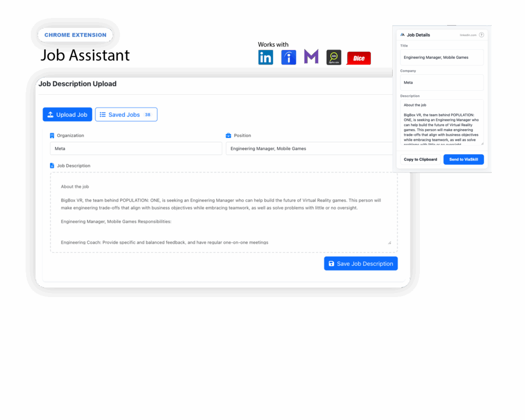Click the document icon beside Job Description

coord(52,166)
